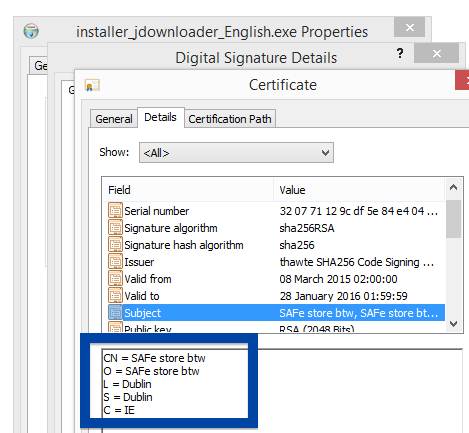This screenshot has width=469, height=433.
Task: Click the Subject field icon
Action: (115, 313)
